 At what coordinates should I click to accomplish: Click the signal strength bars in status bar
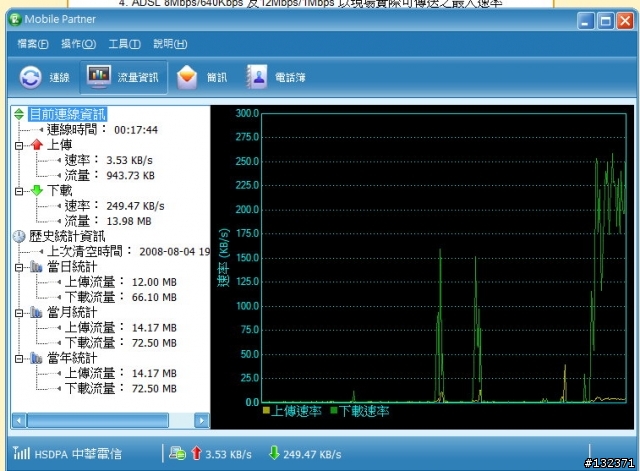(21, 453)
